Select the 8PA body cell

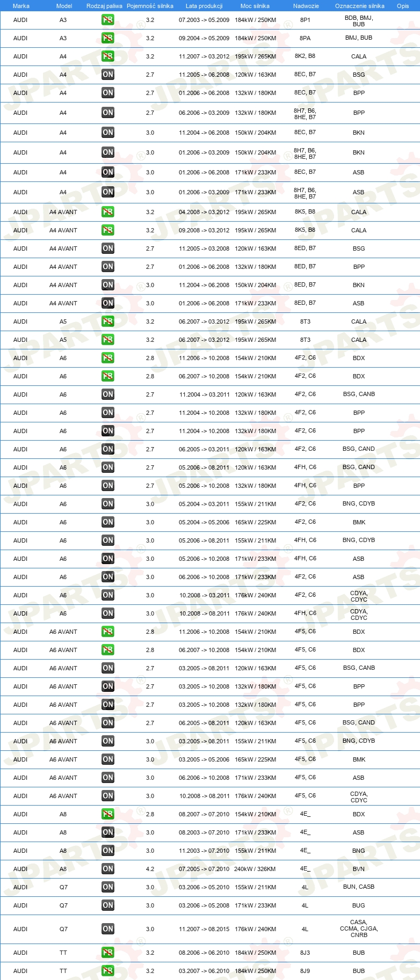305,38
